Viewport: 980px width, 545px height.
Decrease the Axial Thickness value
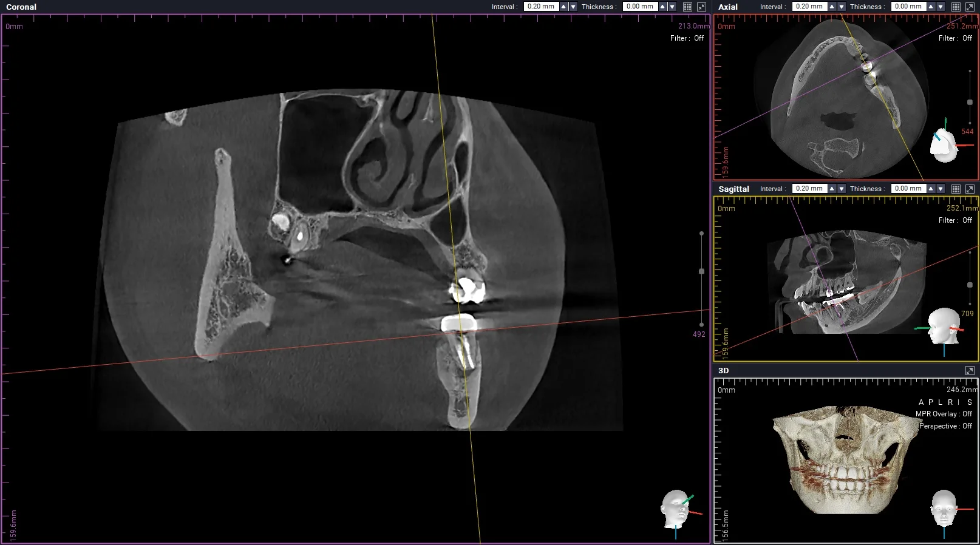(x=940, y=7)
